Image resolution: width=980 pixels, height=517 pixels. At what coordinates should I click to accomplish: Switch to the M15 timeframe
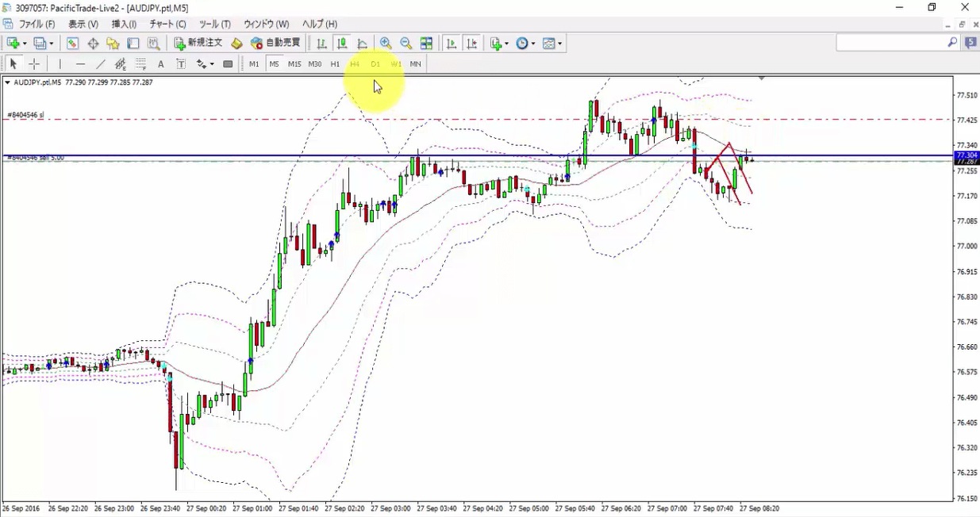pos(294,63)
